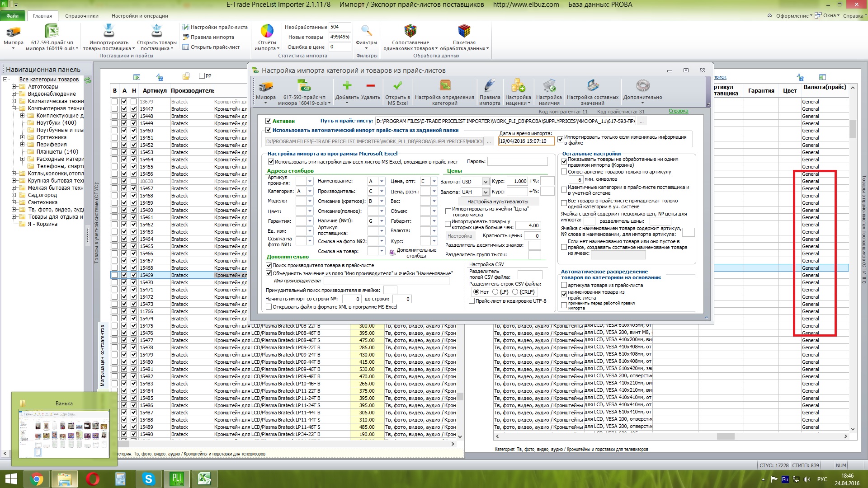The width and height of the screenshot is (868, 488).
Task: Toggle automatic price-list import from folder checkbox
Action: pos(269,130)
